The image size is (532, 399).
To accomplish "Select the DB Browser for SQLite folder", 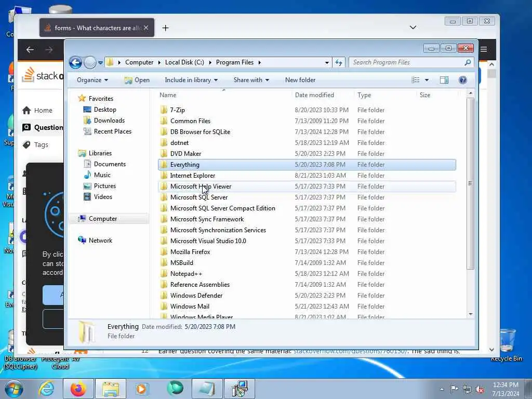I will 200,131.
